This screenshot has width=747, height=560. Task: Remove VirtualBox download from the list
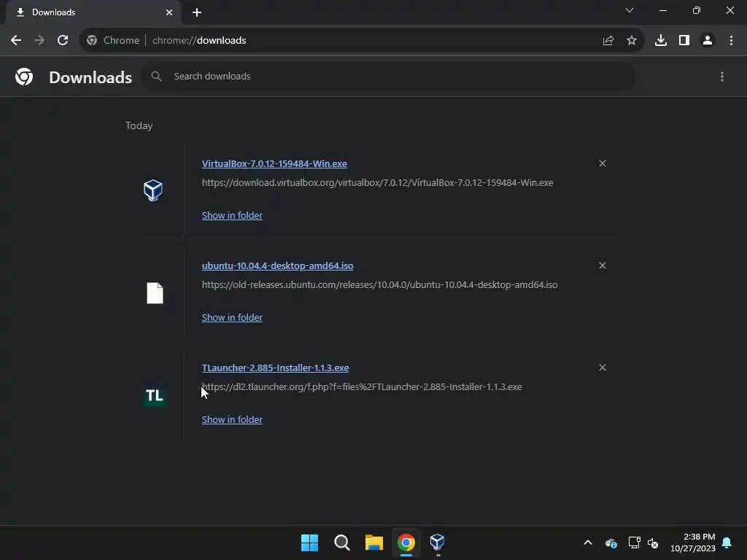pos(602,163)
